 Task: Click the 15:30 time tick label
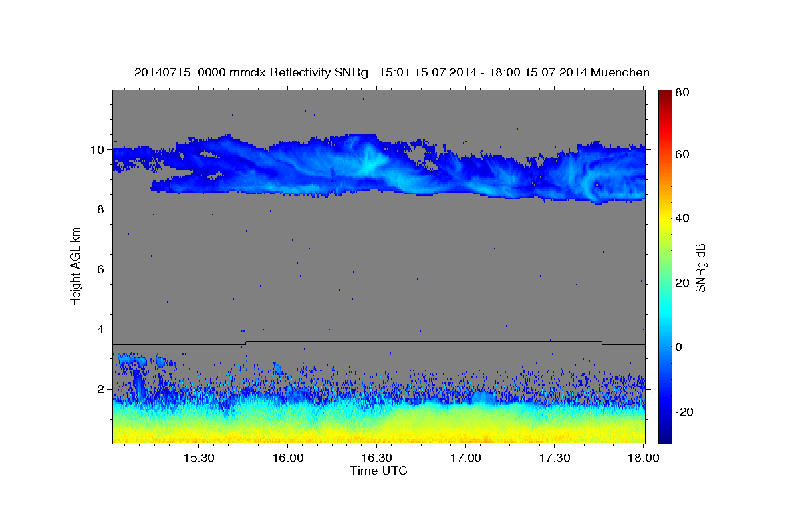(198, 458)
